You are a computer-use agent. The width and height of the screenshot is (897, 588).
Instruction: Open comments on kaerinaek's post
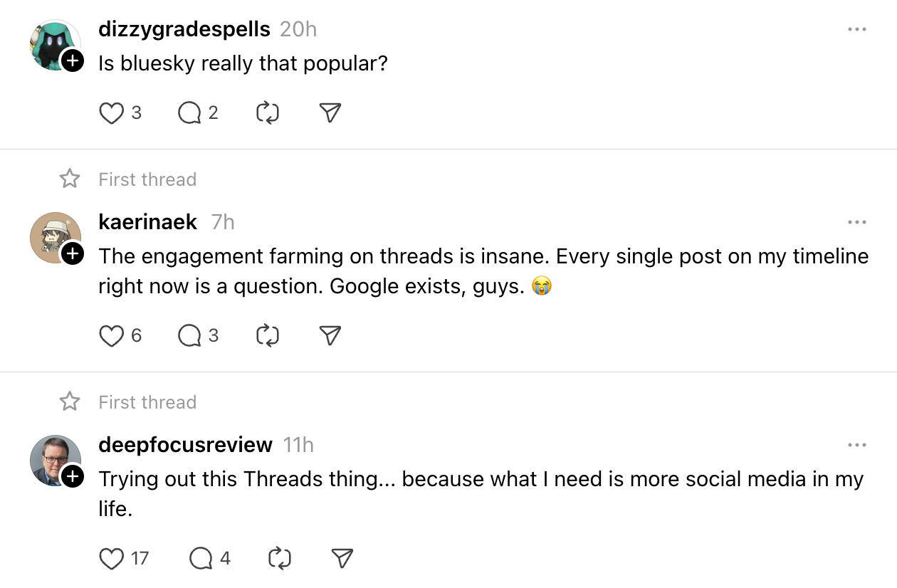click(189, 336)
